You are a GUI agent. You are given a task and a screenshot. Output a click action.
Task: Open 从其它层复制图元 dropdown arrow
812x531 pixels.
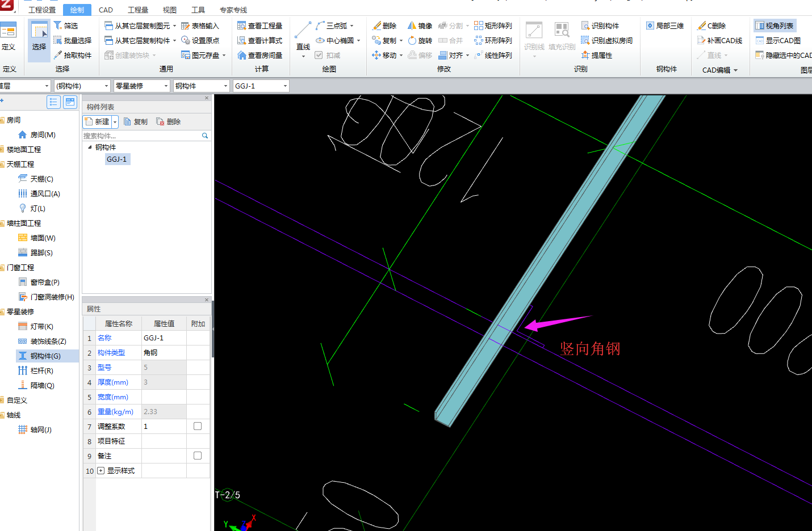[x=174, y=26]
